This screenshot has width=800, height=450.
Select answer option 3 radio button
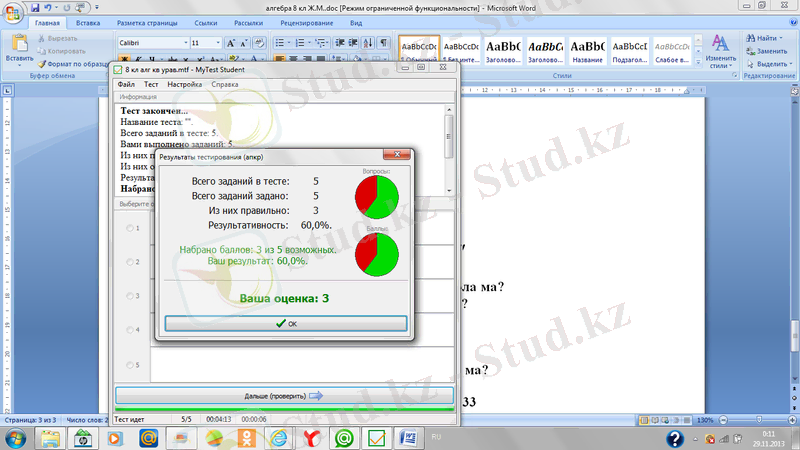130,297
